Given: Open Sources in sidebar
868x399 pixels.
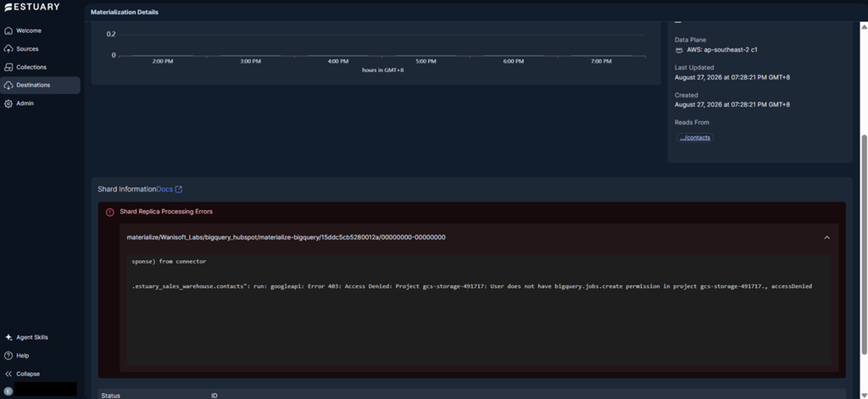Looking at the screenshot, I should (28, 49).
